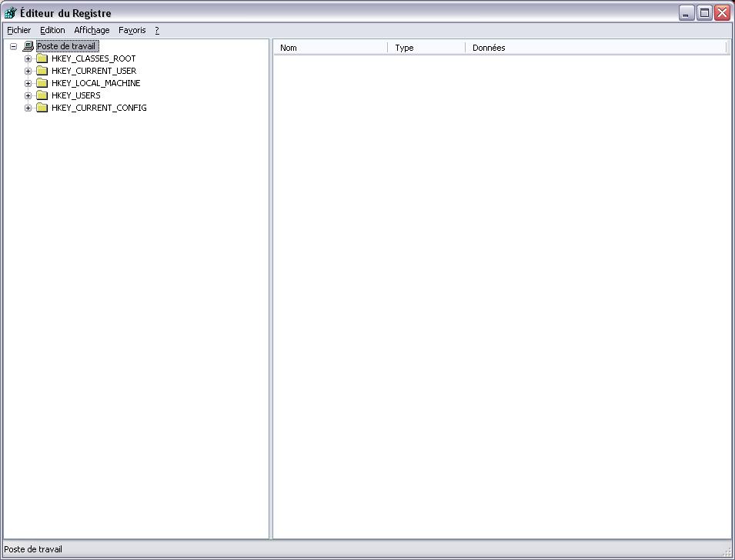Select the HKEY_CLASSES_ROOT label
Viewport: 735px width, 560px height.
point(93,58)
